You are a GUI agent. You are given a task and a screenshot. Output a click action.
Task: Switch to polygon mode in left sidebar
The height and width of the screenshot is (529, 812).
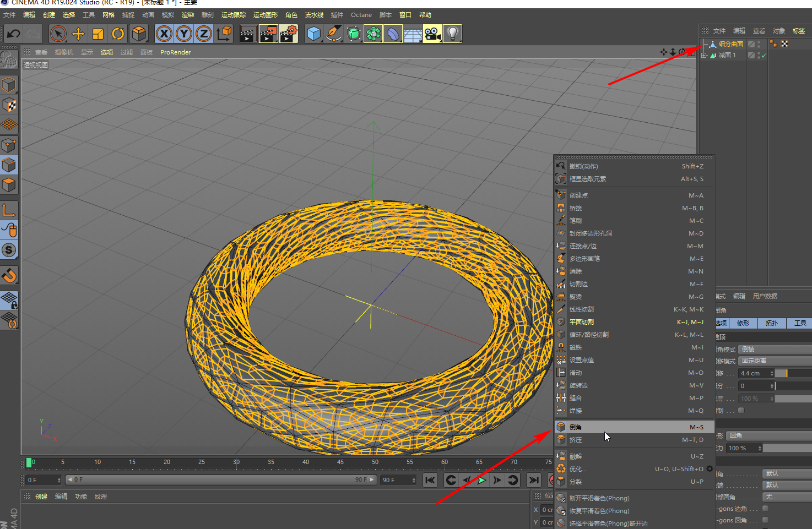click(x=9, y=185)
